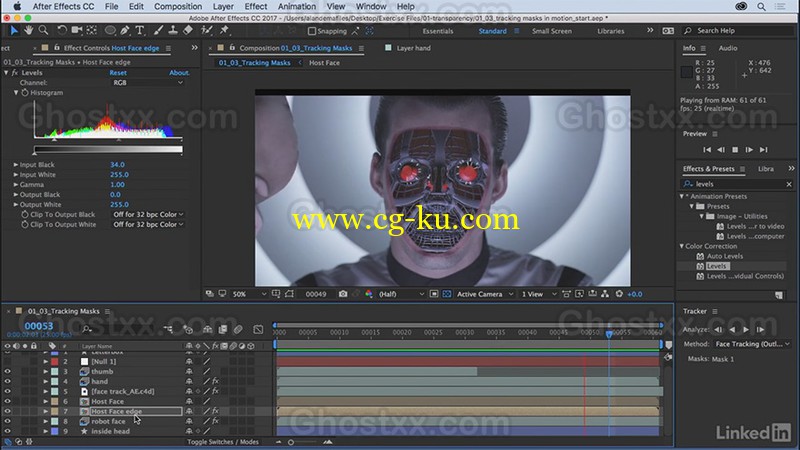Select the Ellipse shape tool
The width and height of the screenshot is (800, 450).
coord(110,31)
